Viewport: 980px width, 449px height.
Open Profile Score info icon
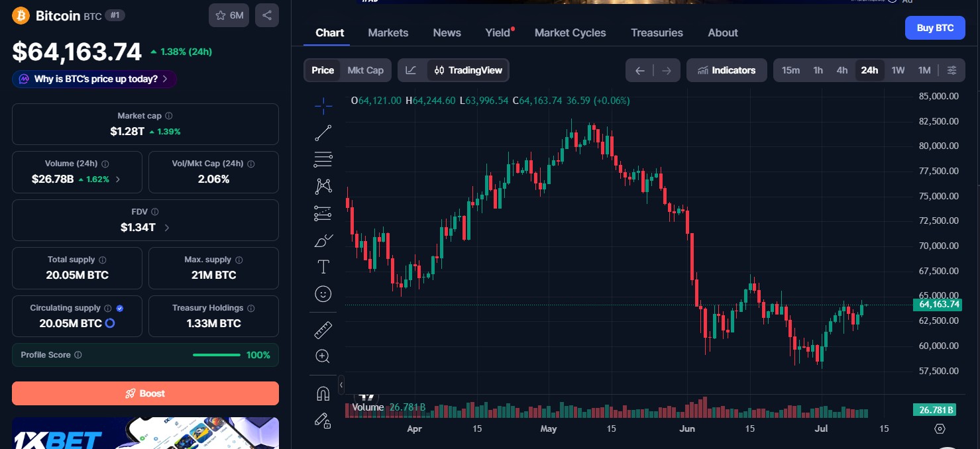coord(78,355)
